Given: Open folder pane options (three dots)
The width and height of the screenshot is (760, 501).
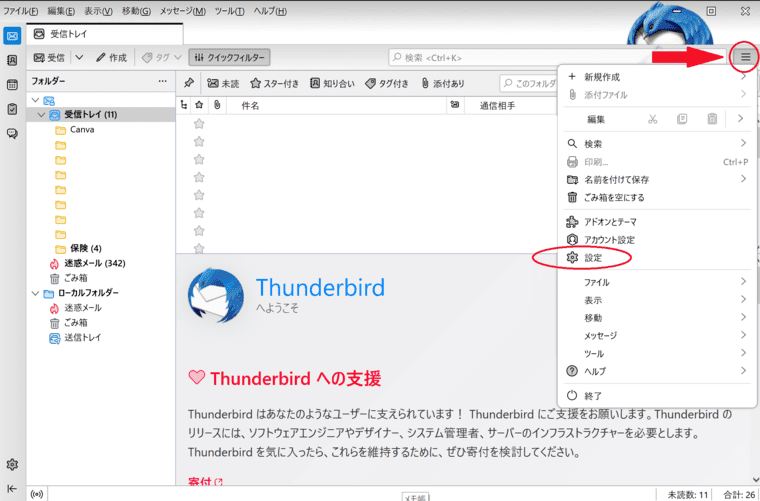Looking at the screenshot, I should (x=162, y=81).
